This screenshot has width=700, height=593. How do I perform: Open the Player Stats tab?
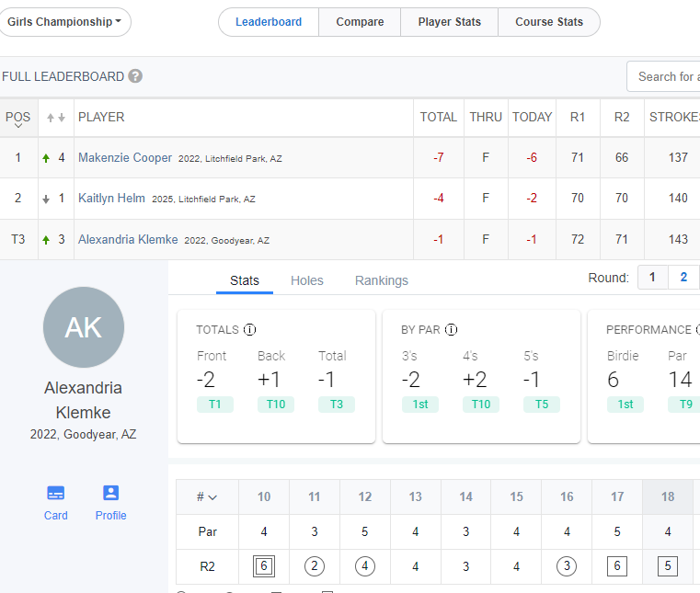pos(449,22)
